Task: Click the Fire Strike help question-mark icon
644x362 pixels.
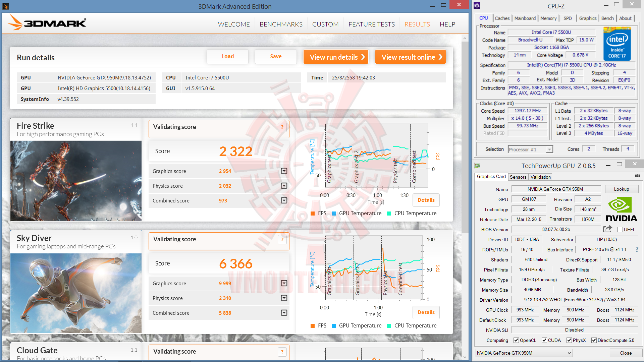Action: click(282, 127)
